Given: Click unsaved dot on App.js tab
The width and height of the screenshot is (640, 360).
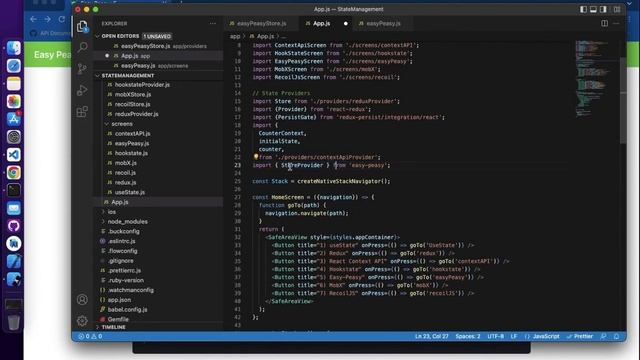Looking at the screenshot, I should click(x=346, y=24).
